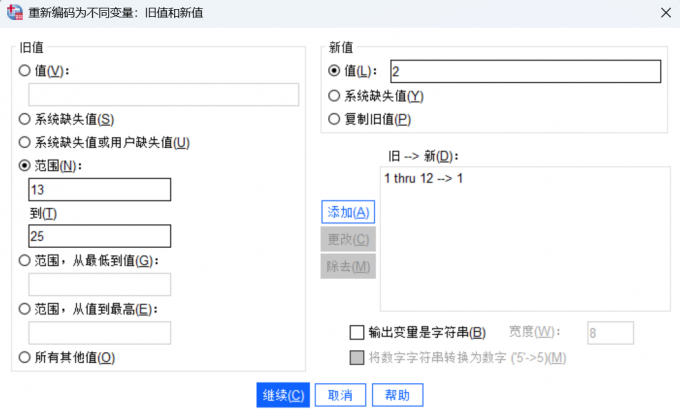Select 范围，从最低到值(G) option
This screenshot has height=414, width=680.
pos(25,260)
